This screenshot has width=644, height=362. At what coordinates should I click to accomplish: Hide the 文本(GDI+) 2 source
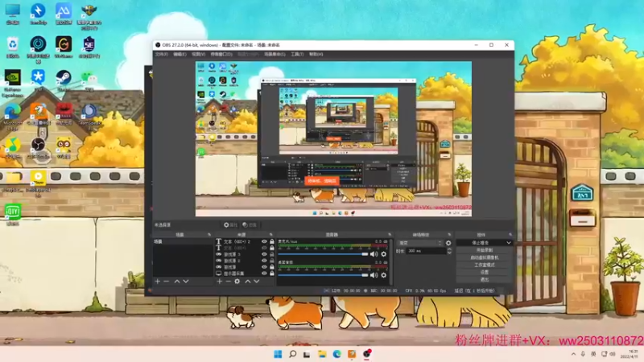(x=264, y=242)
